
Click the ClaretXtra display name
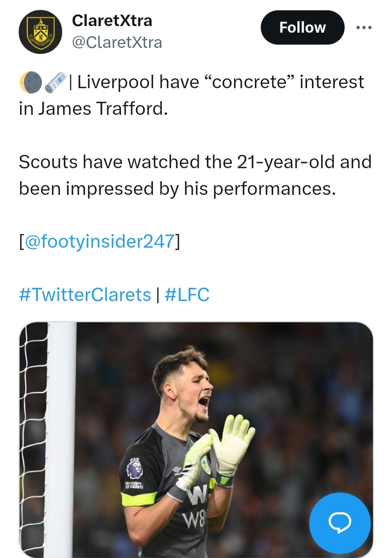click(x=112, y=21)
